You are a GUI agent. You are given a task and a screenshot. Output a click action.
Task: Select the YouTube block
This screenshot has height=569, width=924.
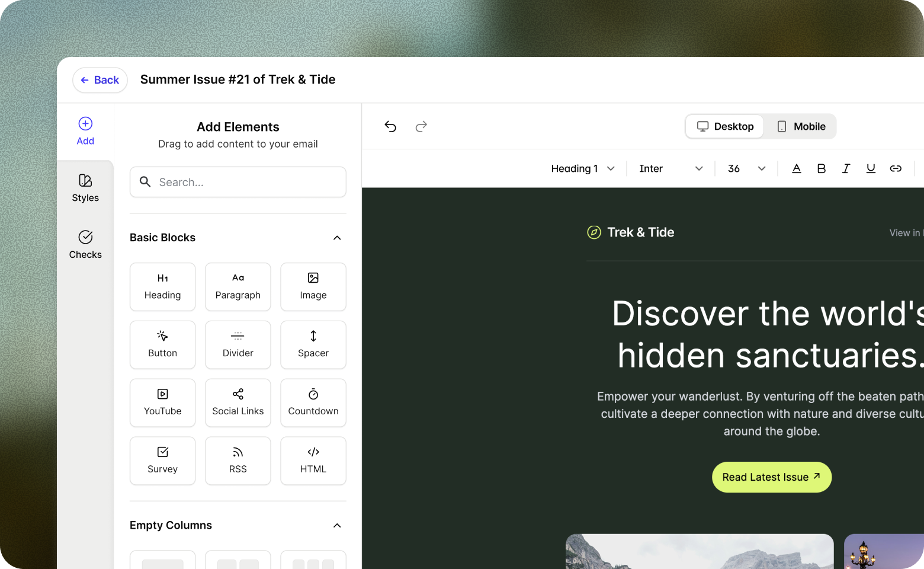(163, 403)
